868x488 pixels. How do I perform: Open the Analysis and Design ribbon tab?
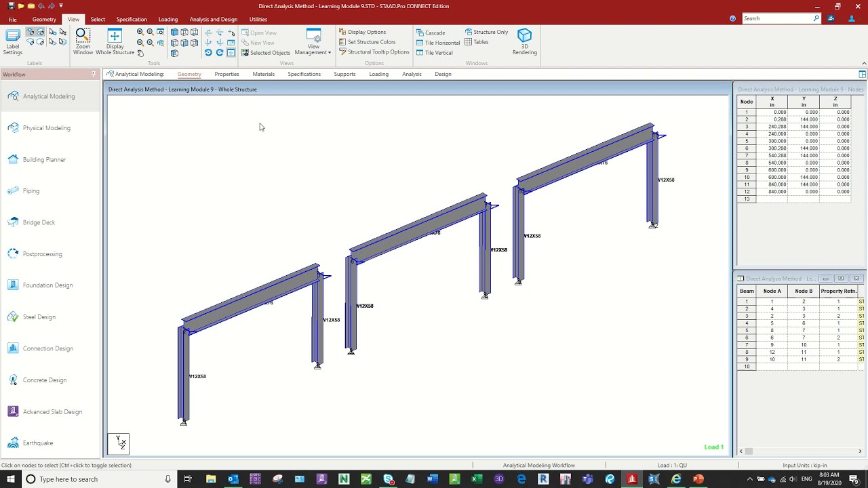click(x=214, y=19)
